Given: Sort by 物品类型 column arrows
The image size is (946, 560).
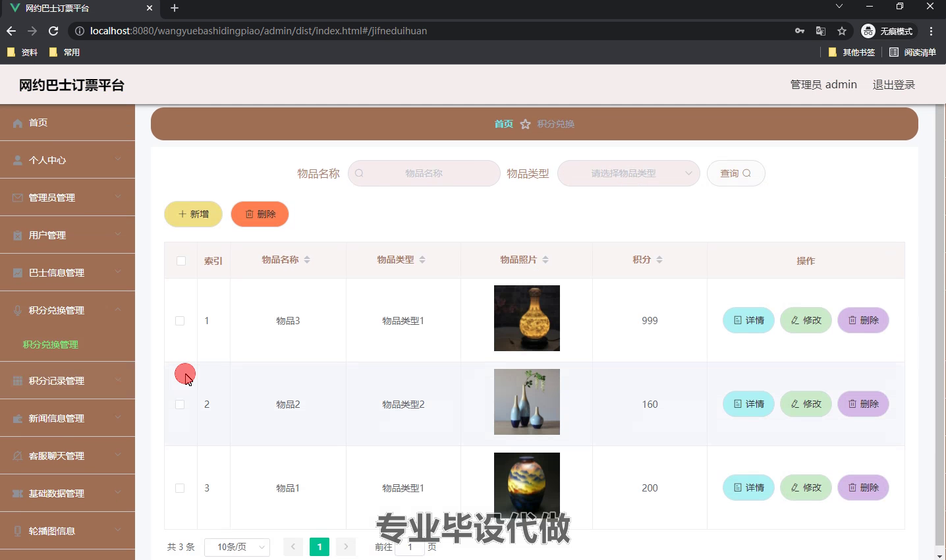Looking at the screenshot, I should click(x=422, y=260).
